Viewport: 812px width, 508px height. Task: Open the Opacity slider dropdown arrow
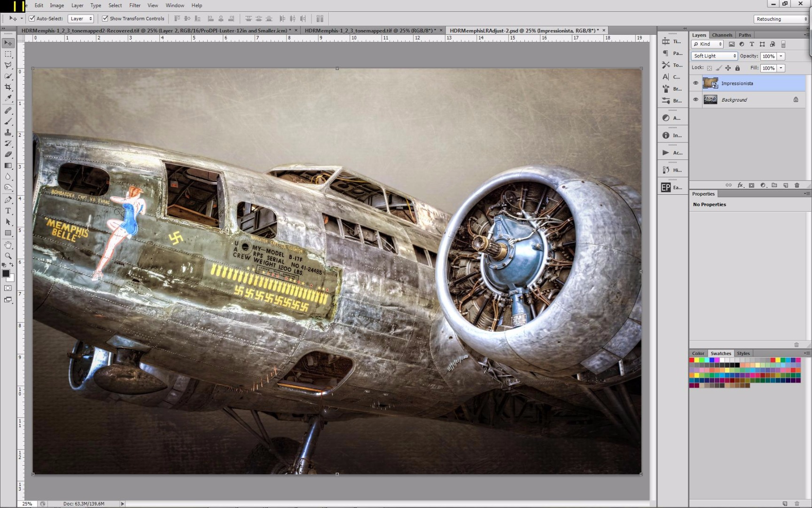tap(781, 56)
